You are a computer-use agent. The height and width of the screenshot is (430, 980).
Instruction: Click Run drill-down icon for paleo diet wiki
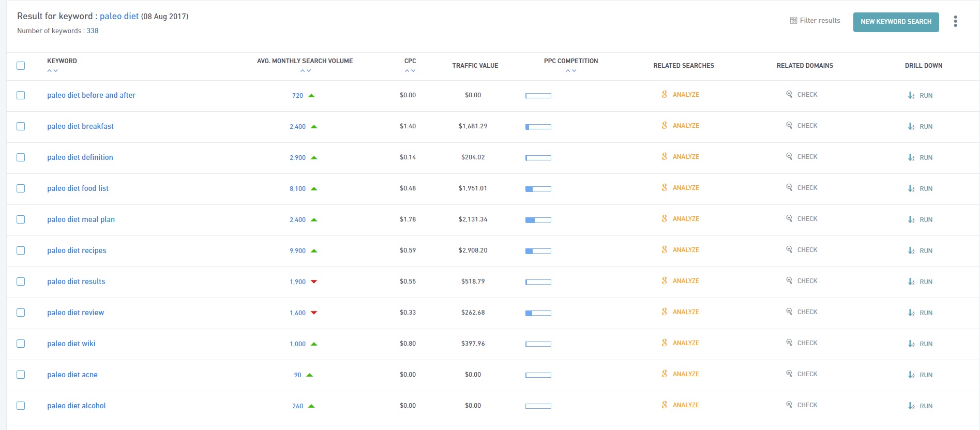coord(911,344)
